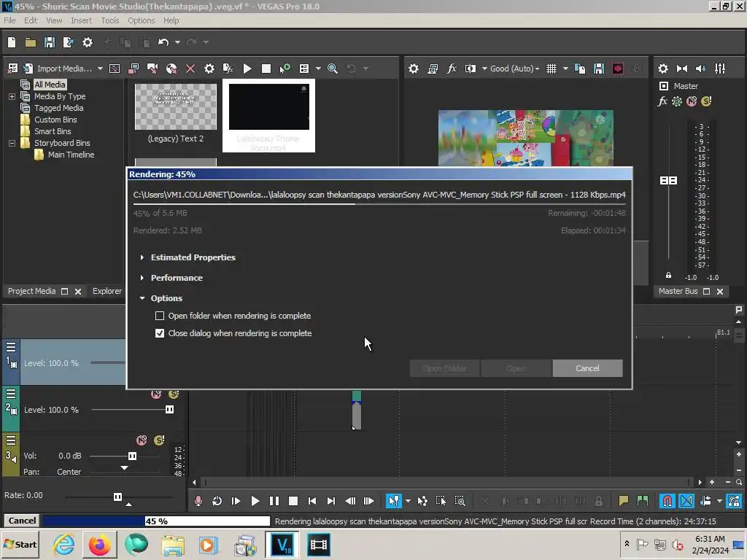Adjust the Master bus volume fader

pos(668,181)
